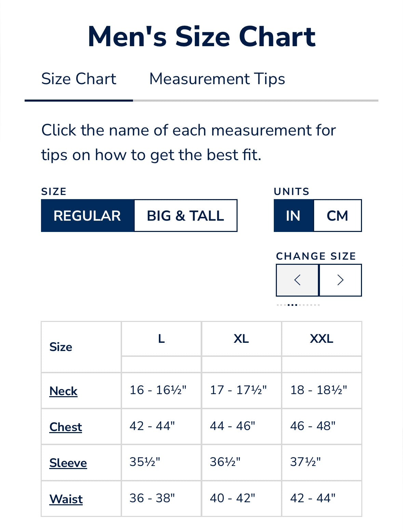Click the Men's Size Chart heading

pyautogui.click(x=202, y=36)
